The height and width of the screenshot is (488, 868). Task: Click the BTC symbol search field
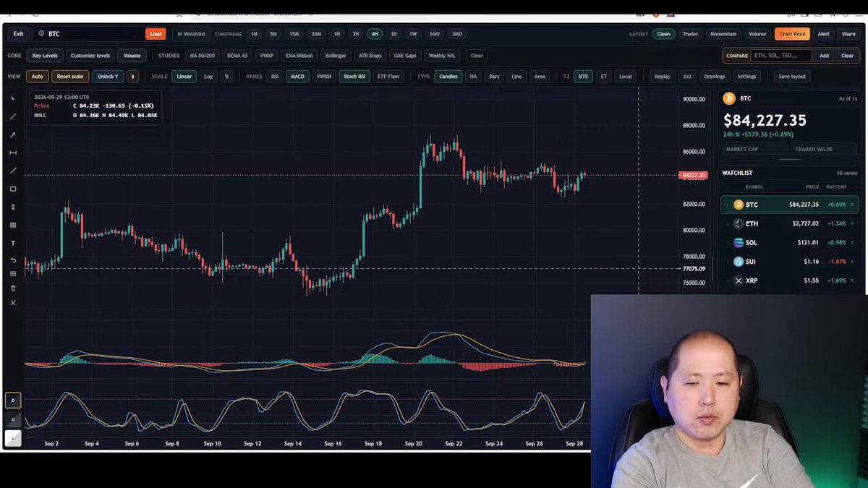[89, 34]
